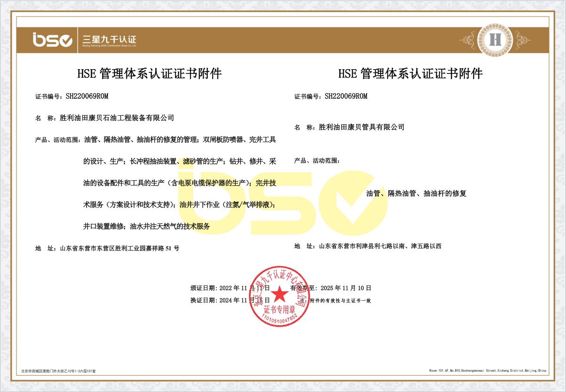Select the line containing 含电泵电缆保护器的生产

click(x=180, y=183)
